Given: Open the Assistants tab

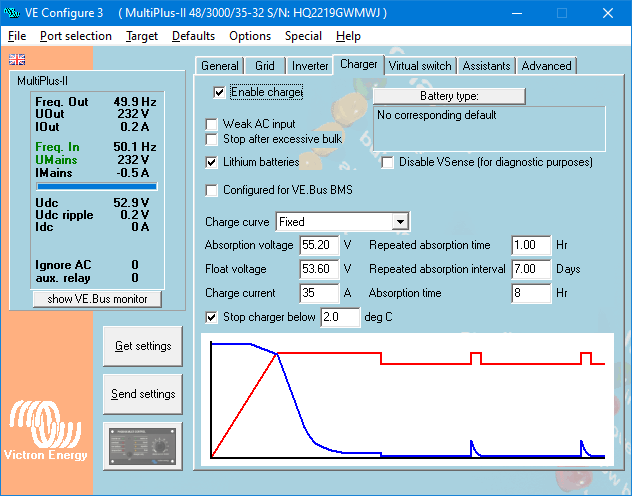Looking at the screenshot, I should [x=487, y=66].
